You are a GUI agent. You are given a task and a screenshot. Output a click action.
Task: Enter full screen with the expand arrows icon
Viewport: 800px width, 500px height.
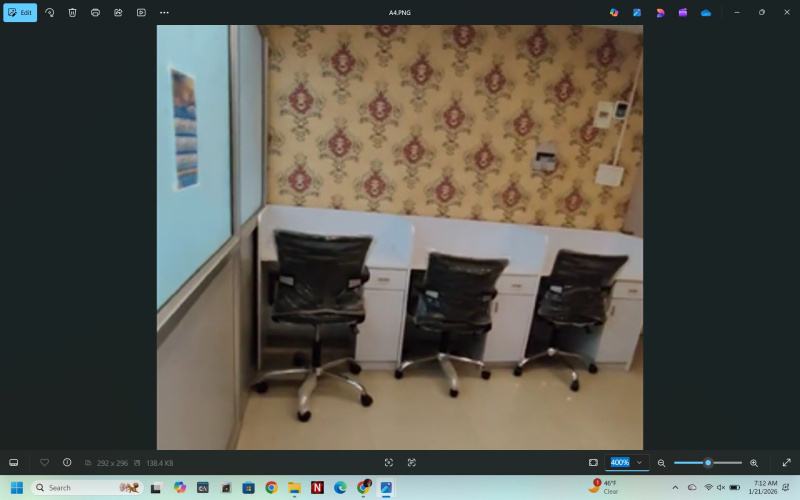[787, 462]
